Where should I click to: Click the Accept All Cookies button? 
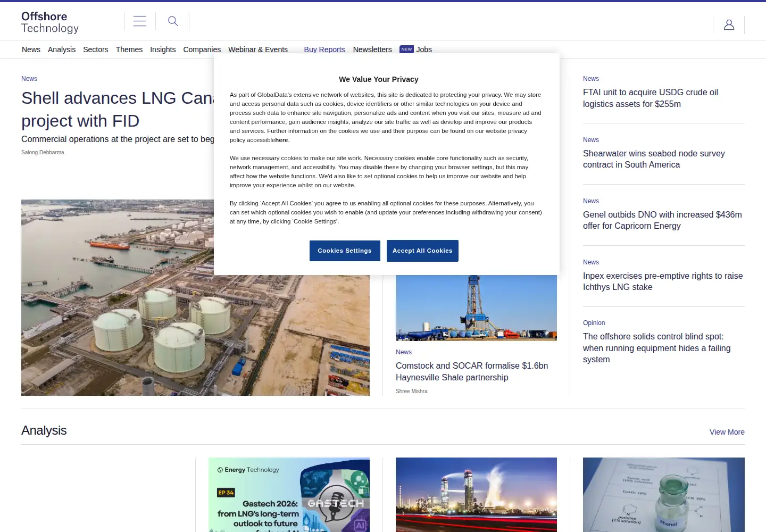(422, 251)
